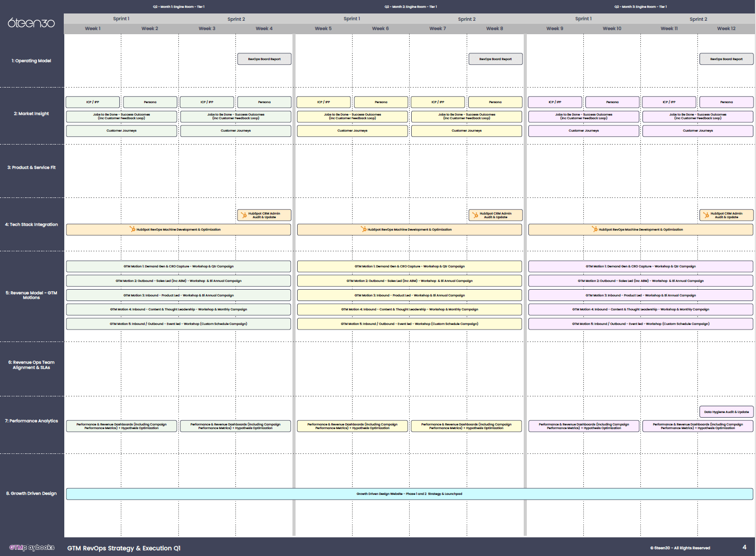756x556 pixels.
Task: Click '6: Revenue Ops Team Alignment & SLAs' label
Action: click(x=32, y=365)
